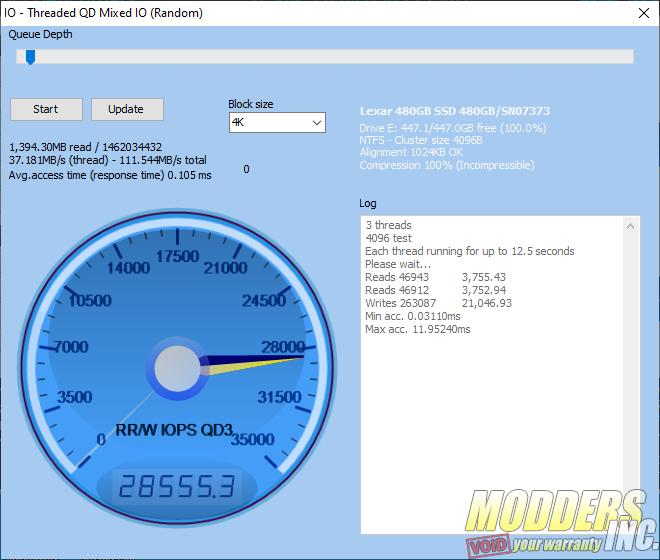Click the 7000 gauge marking
660x560 pixels.
tap(71, 347)
